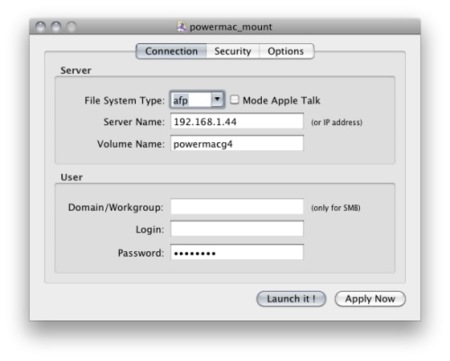Click into the Password field
This screenshot has width=450, height=361.
[x=237, y=252]
